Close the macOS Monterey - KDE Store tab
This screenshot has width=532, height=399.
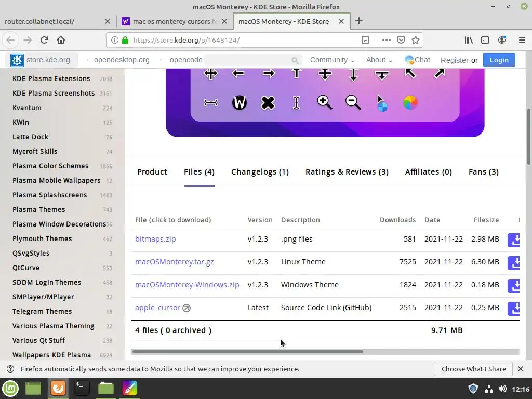point(341,21)
